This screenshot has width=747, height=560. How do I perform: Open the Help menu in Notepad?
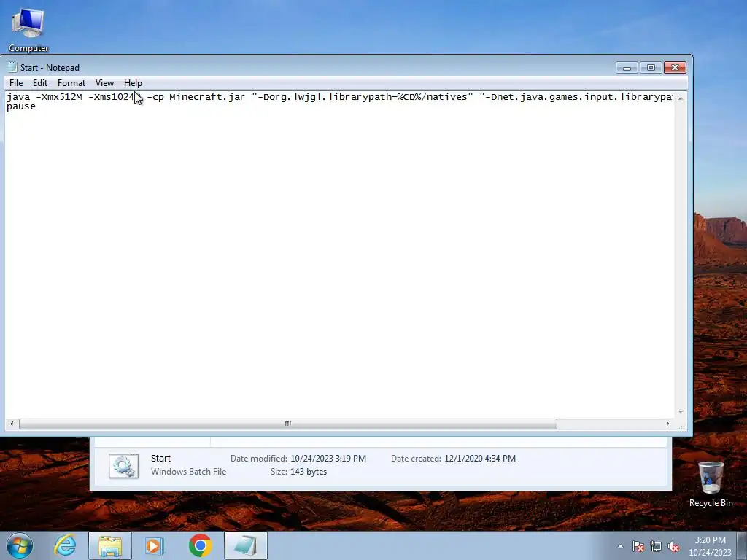point(133,83)
